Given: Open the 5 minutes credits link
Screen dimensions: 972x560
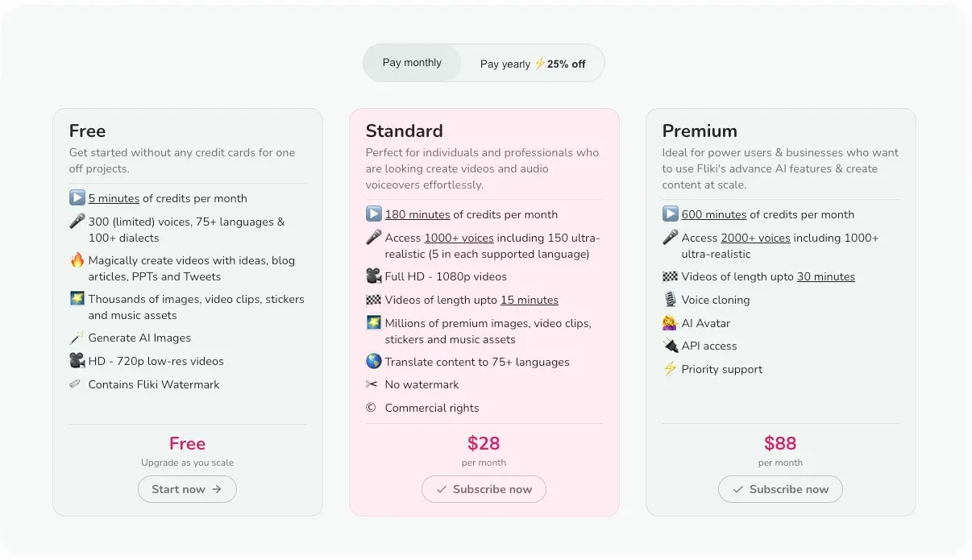Looking at the screenshot, I should pyautogui.click(x=114, y=198).
